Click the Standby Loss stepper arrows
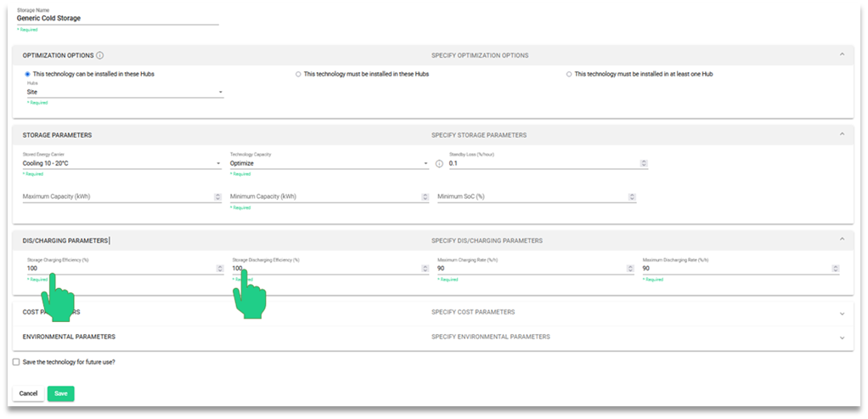This screenshot has height=419, width=868. [644, 163]
